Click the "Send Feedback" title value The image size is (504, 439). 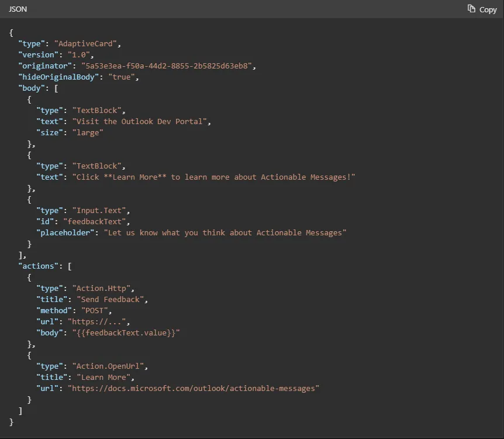tap(110, 300)
